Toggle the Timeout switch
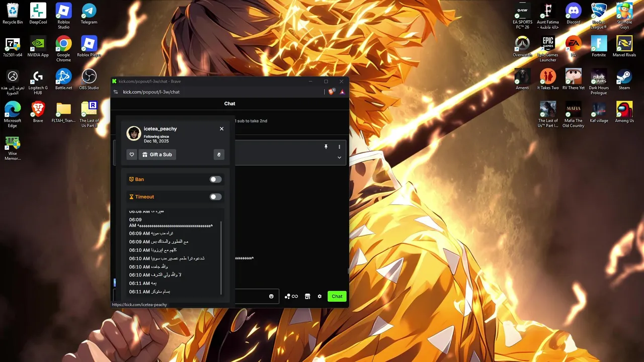Screen dimensions: 644x362 [x=215, y=197]
